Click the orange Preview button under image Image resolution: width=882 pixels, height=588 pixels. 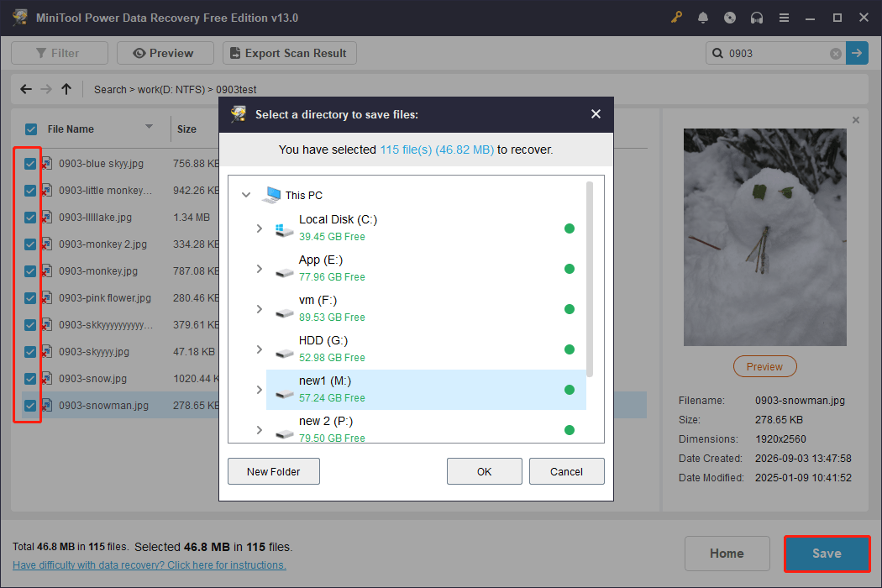tap(764, 367)
